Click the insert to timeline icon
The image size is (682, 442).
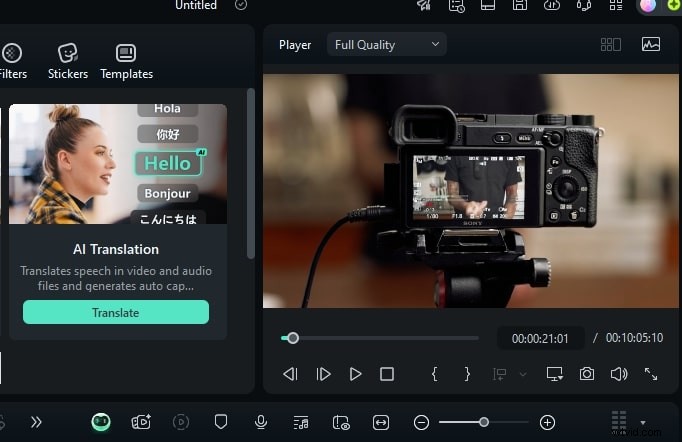499,374
